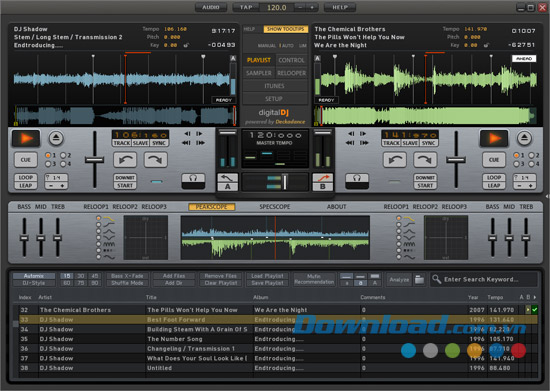Open the folder browser next to Analyze
Viewport: 550px width, 391px height.
[420, 279]
